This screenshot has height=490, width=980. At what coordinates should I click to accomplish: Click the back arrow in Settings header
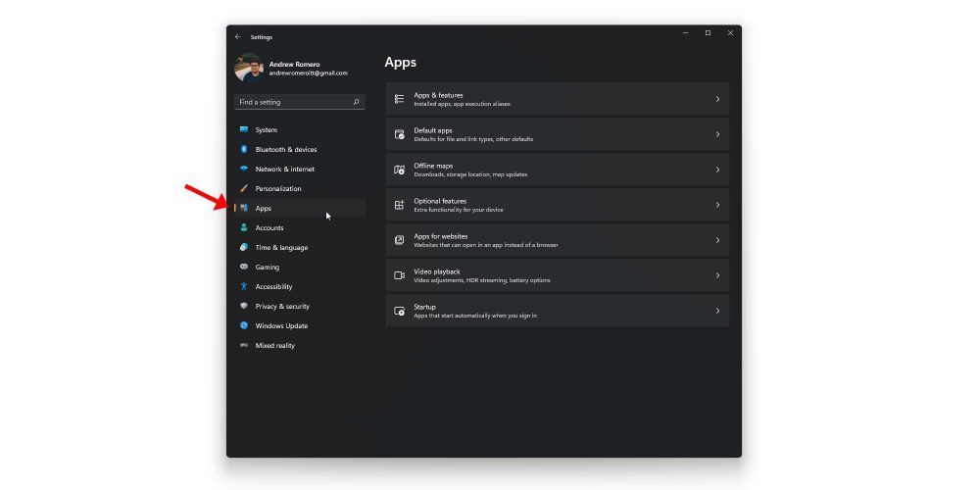click(238, 37)
